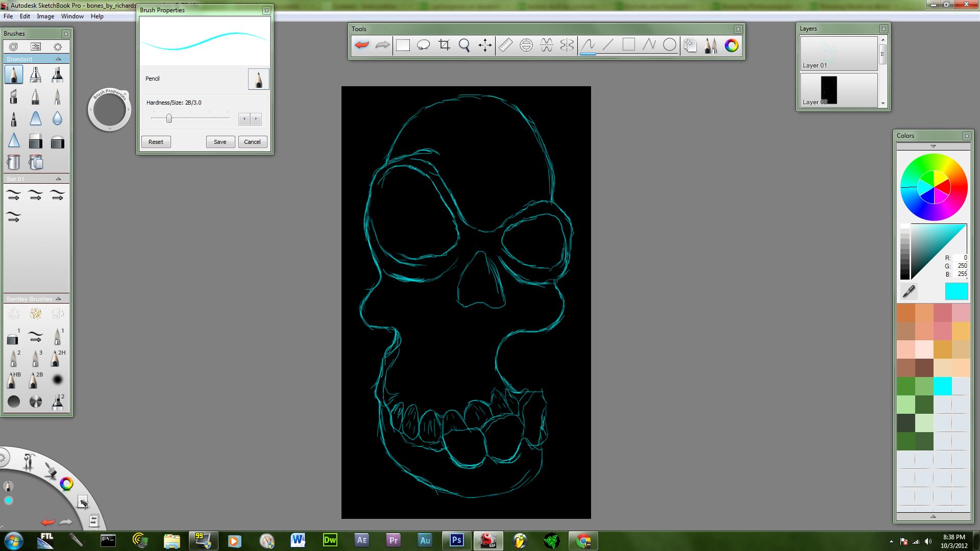Image resolution: width=980 pixels, height=551 pixels.
Task: Open the Window menu
Action: (x=72, y=16)
